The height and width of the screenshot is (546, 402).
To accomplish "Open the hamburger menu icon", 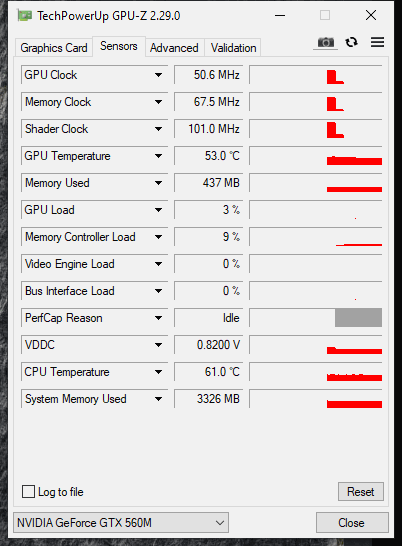I will tap(377, 42).
